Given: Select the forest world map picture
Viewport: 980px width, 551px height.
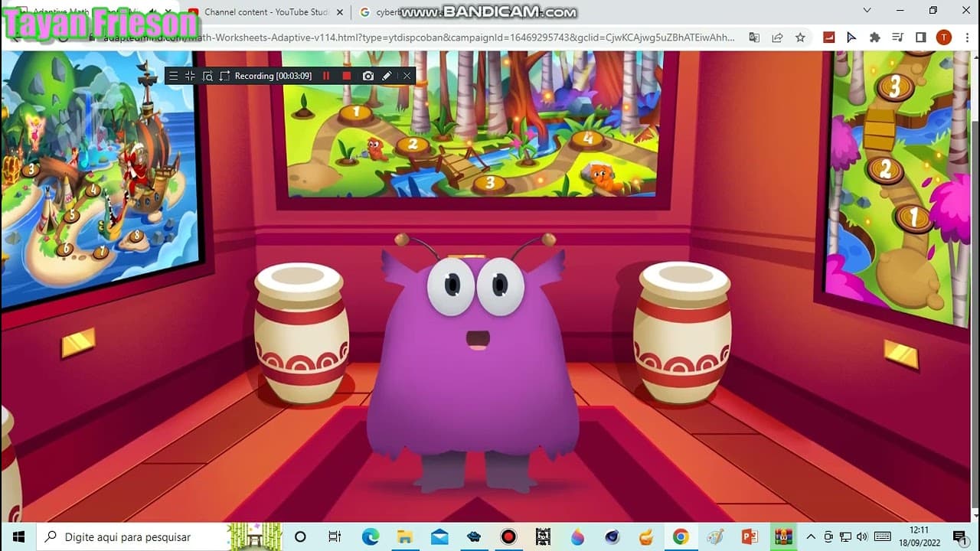Looking at the screenshot, I should point(472,126).
